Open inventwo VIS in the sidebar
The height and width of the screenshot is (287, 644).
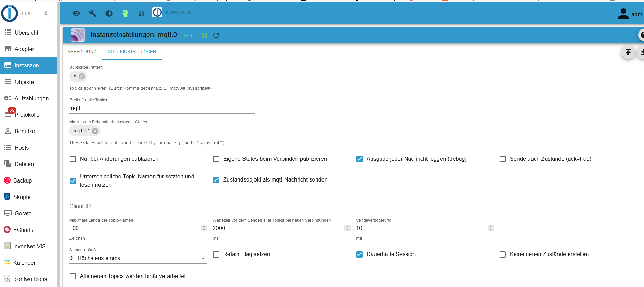[x=28, y=246]
